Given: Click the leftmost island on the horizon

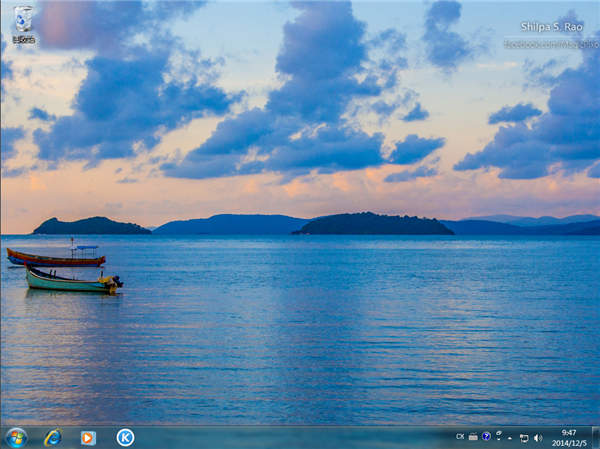Looking at the screenshot, I should (90, 226).
